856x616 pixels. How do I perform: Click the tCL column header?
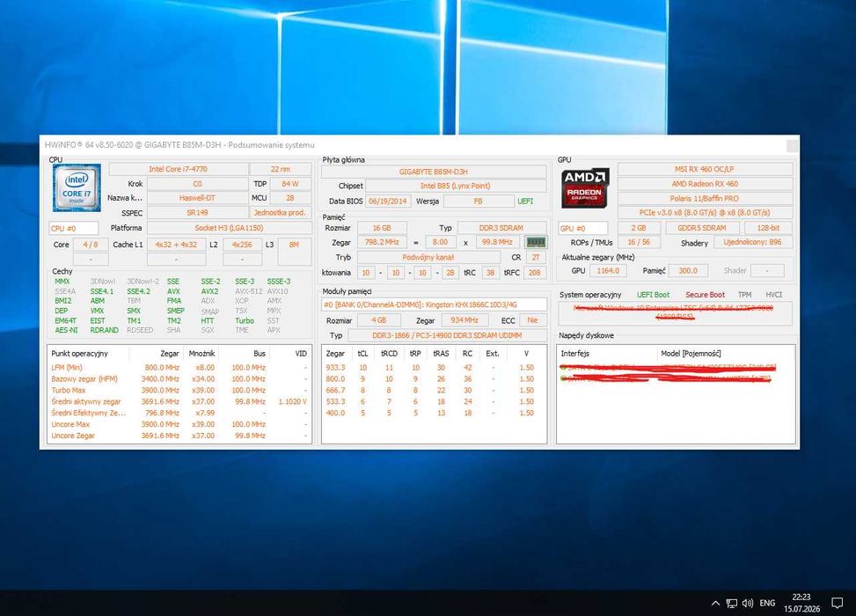pyautogui.click(x=363, y=354)
